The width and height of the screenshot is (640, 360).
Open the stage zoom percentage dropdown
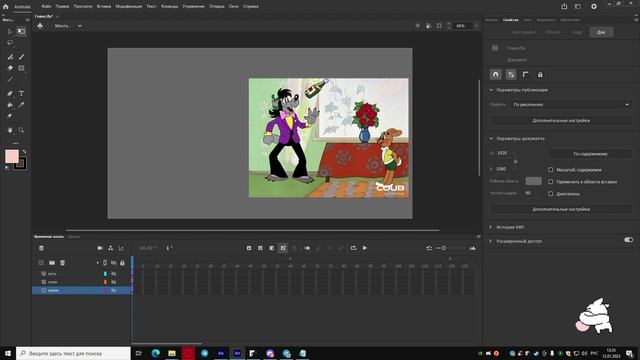click(x=476, y=26)
